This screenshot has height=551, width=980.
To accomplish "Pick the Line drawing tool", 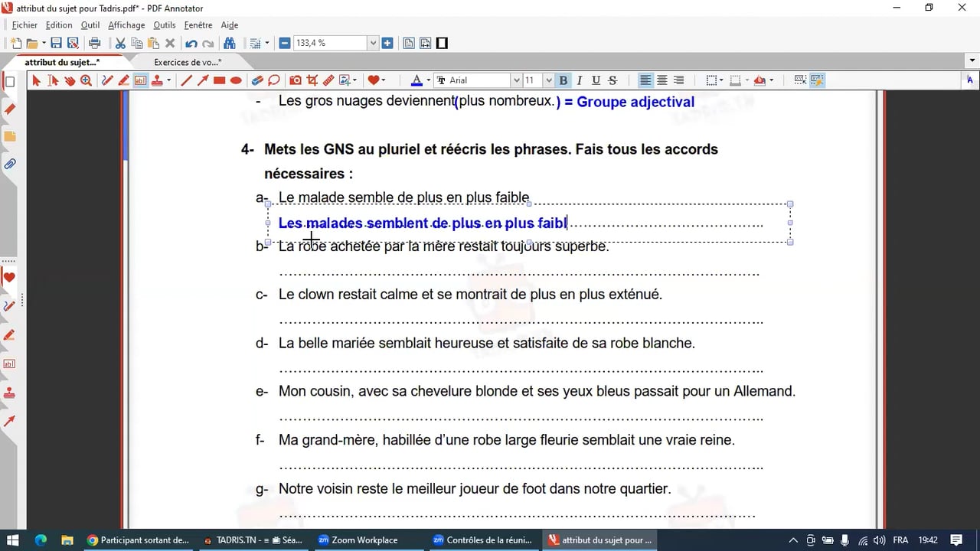I will pyautogui.click(x=186, y=80).
